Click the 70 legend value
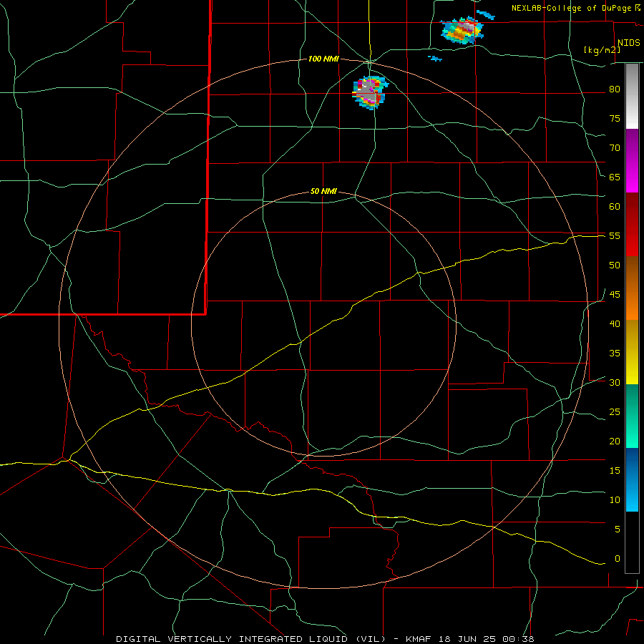Image resolution: width=644 pixels, height=644 pixels. tap(615, 148)
